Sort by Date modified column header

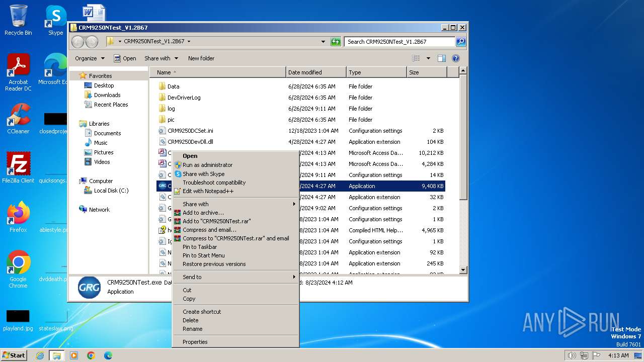[x=316, y=72]
